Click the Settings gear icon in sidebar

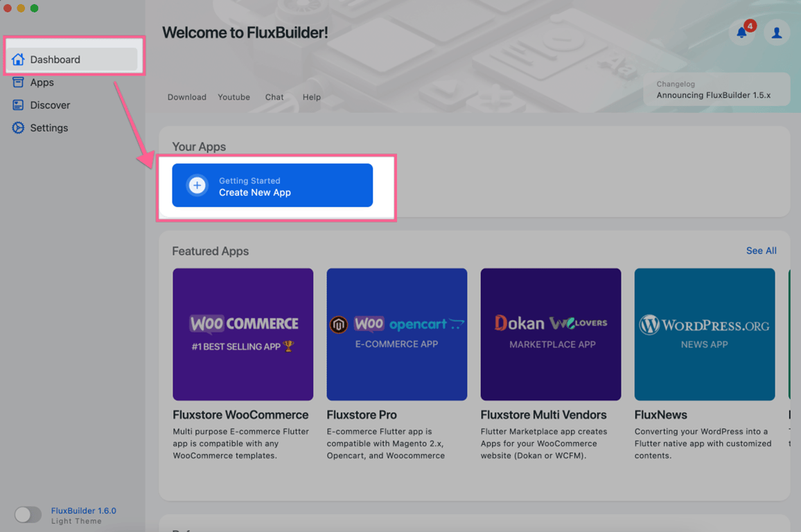click(x=19, y=127)
